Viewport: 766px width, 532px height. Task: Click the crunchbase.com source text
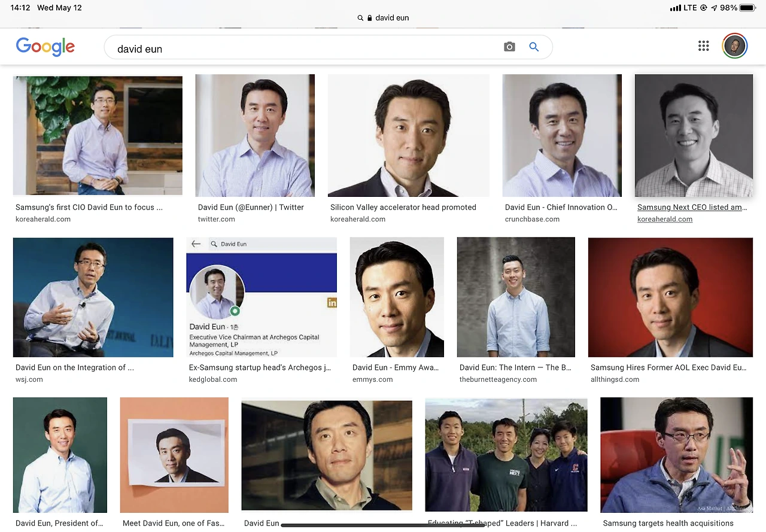point(532,220)
